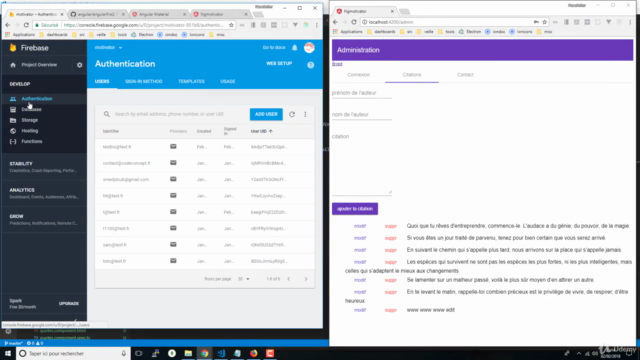640x360 pixels.
Task: Go to next page of users
Action: [306, 279]
